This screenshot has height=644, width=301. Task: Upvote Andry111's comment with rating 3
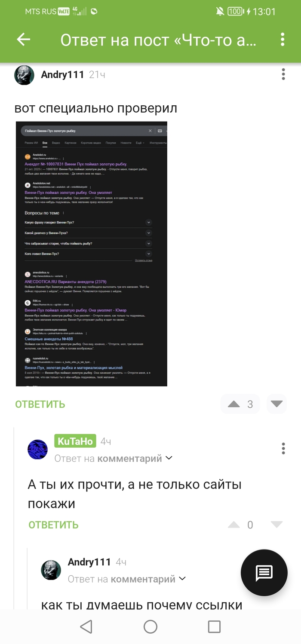pos(233,404)
